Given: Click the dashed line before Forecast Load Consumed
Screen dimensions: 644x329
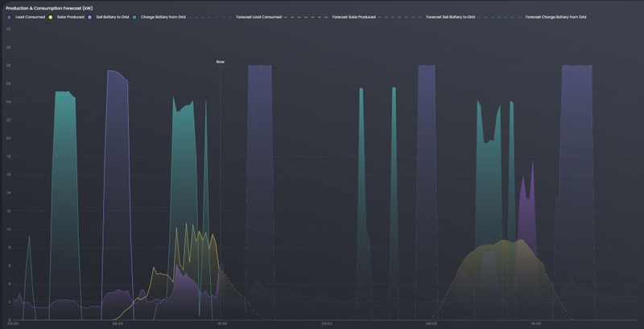Looking at the screenshot, I should pyautogui.click(x=211, y=17).
